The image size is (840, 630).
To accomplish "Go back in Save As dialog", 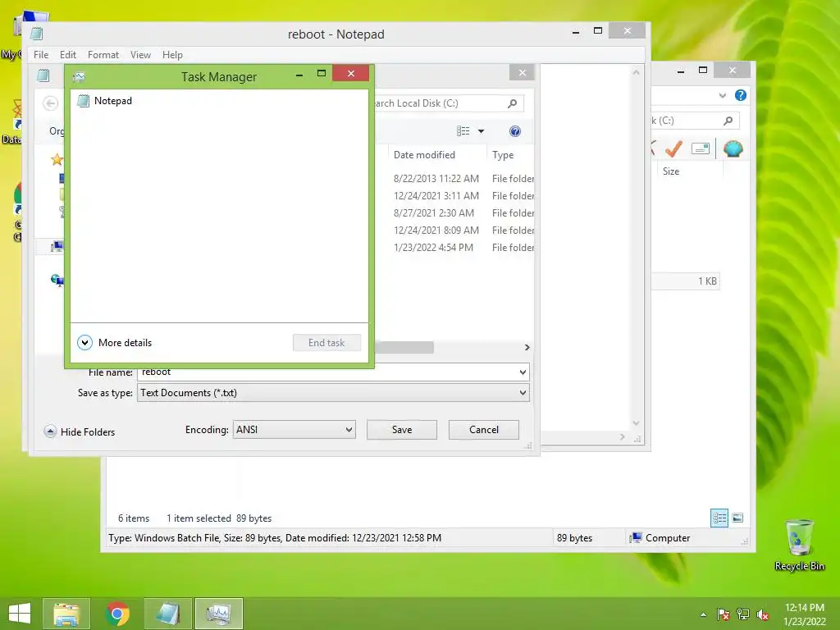I will 50,103.
